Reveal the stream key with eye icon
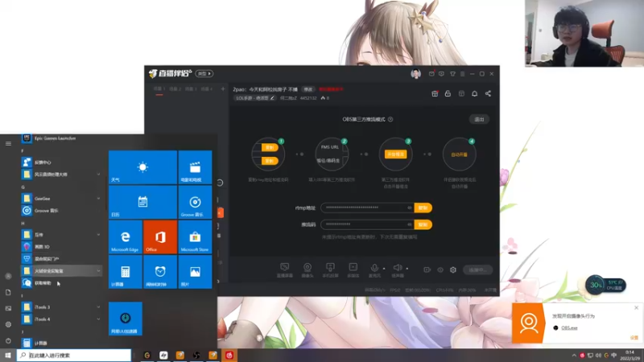This screenshot has width=644, height=362. [x=410, y=224]
